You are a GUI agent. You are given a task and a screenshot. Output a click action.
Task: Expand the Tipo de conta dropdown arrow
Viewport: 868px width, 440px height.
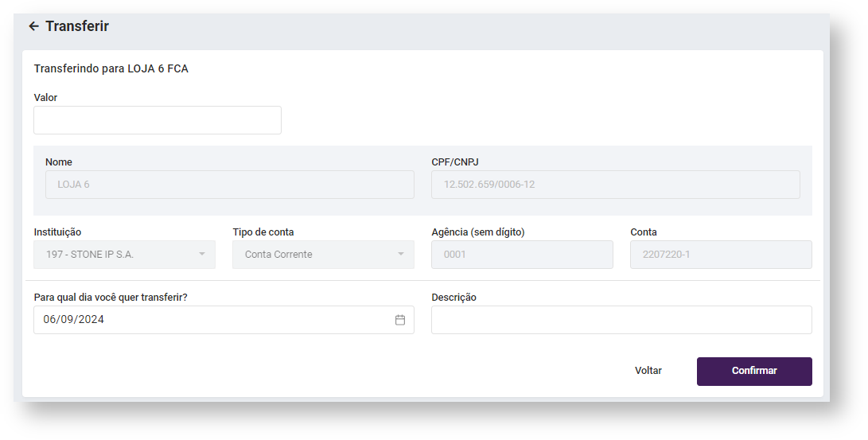pyautogui.click(x=401, y=255)
